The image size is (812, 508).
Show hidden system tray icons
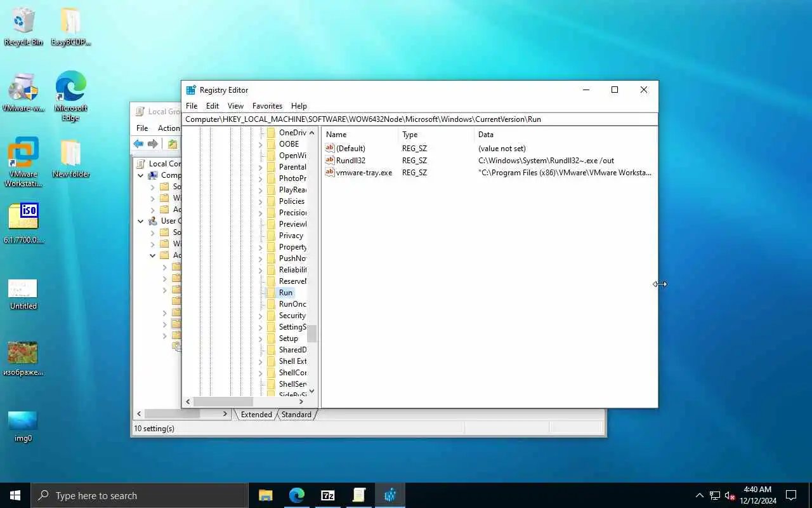[699, 495]
